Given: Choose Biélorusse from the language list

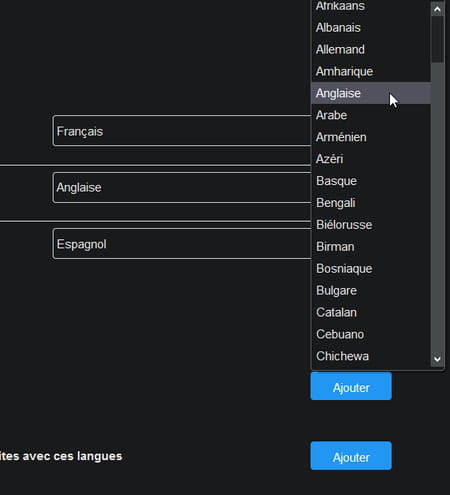Looking at the screenshot, I should tap(371, 225).
